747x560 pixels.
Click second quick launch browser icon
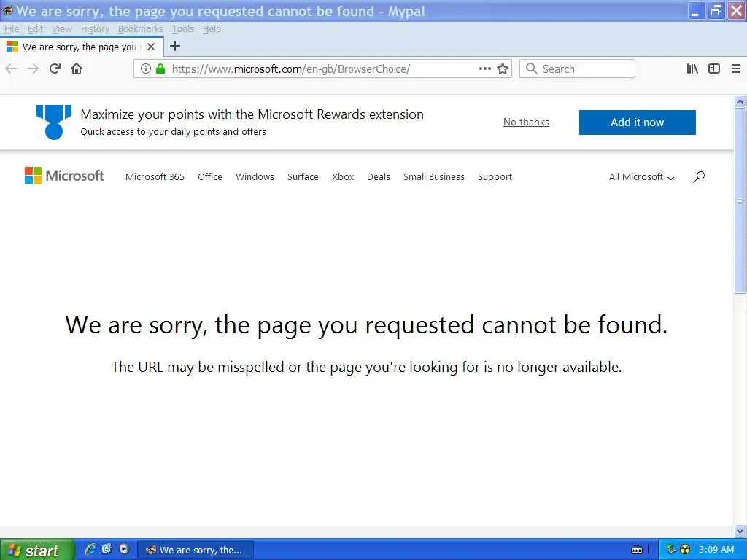(x=107, y=549)
